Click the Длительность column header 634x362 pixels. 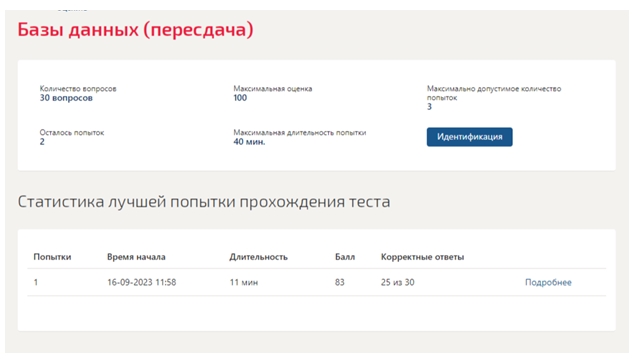258,257
